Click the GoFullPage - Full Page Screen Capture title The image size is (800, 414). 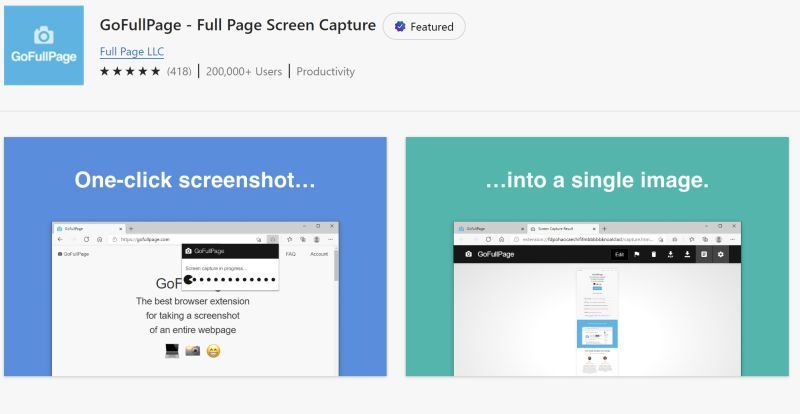[x=238, y=25]
